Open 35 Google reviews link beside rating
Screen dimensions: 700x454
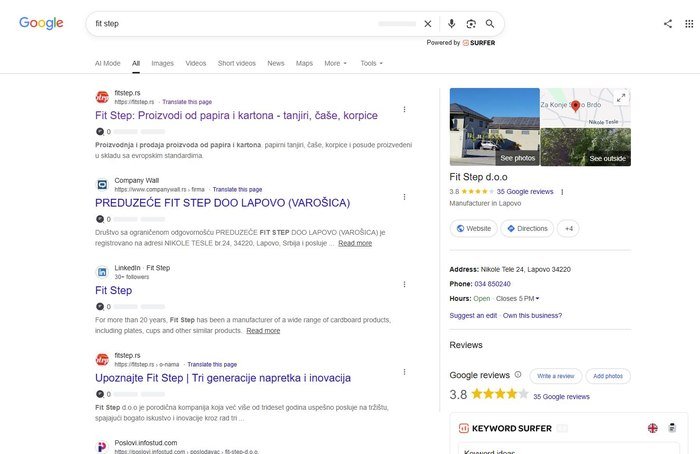[525, 192]
